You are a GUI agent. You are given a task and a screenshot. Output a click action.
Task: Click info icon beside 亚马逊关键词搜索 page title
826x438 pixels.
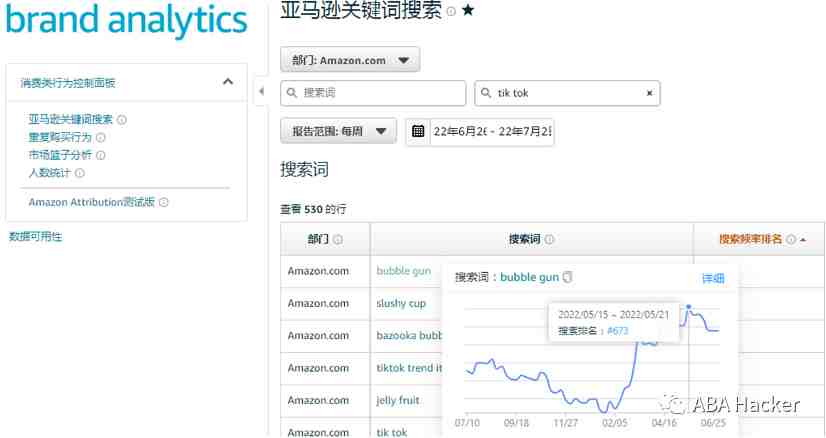pyautogui.click(x=451, y=11)
